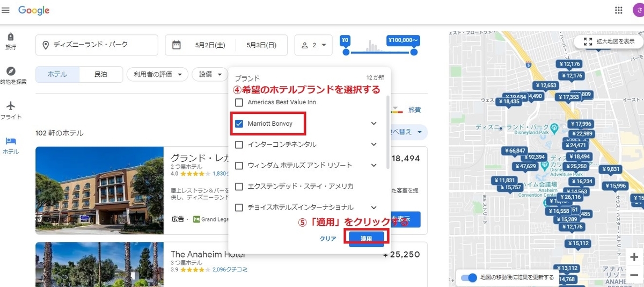
Task: Click the Grand Legacy ad source text
Action: (216, 219)
